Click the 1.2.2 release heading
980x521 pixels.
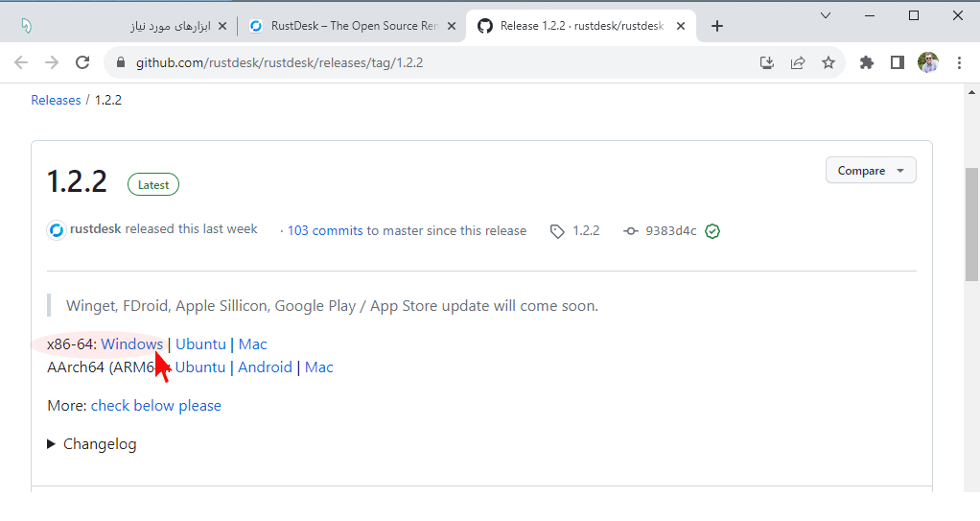77,182
